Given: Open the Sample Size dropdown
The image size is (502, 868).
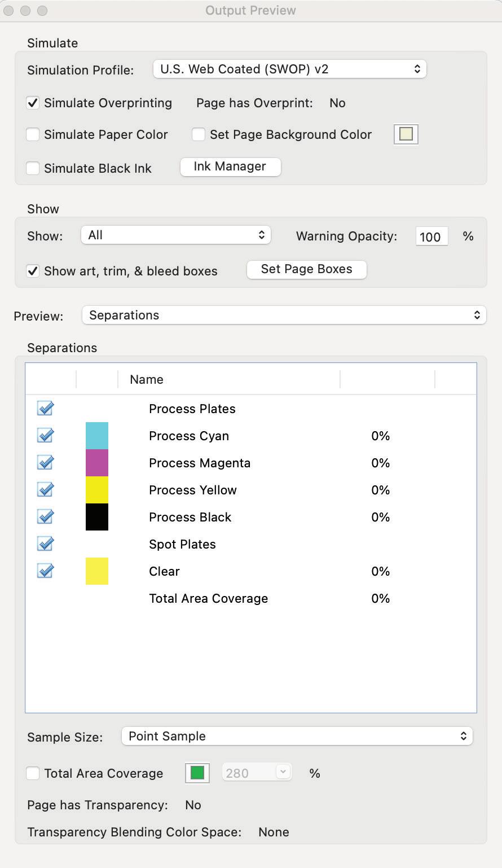Looking at the screenshot, I should [297, 736].
